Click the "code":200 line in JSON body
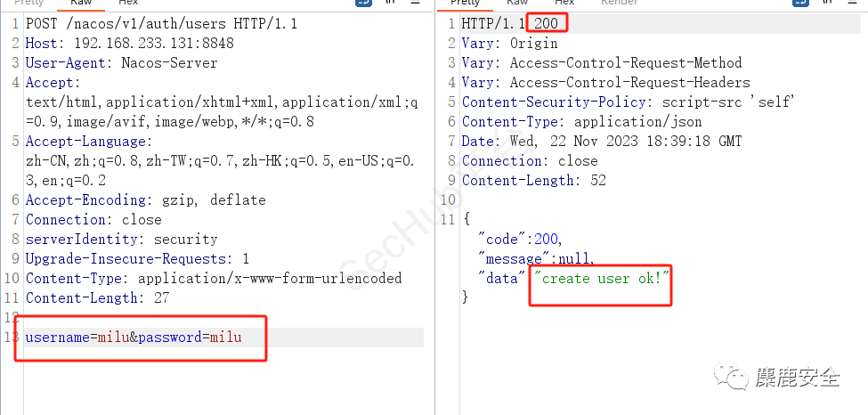This screenshot has width=868, height=415. (521, 239)
